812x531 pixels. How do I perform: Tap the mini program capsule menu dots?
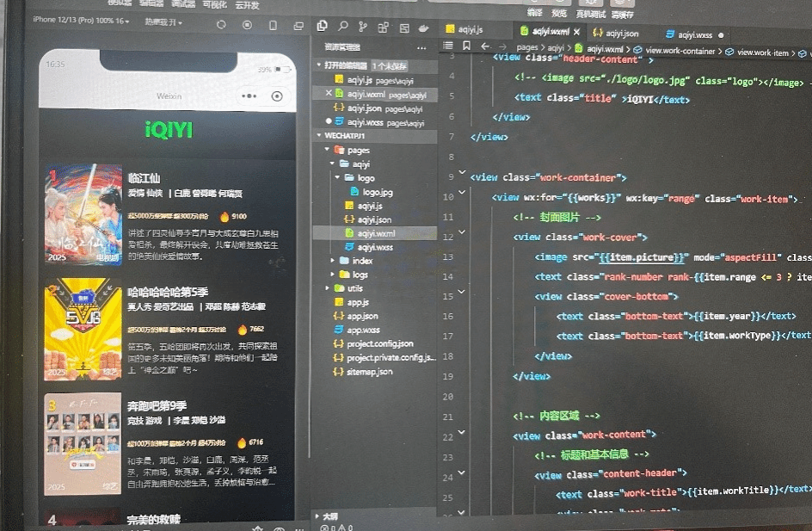tap(249, 96)
